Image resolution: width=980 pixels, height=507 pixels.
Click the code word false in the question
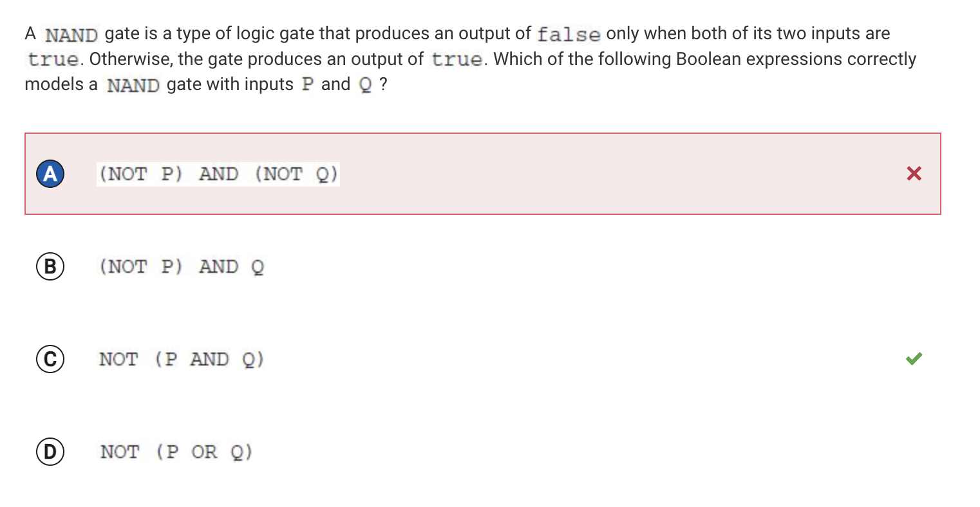coord(569,34)
